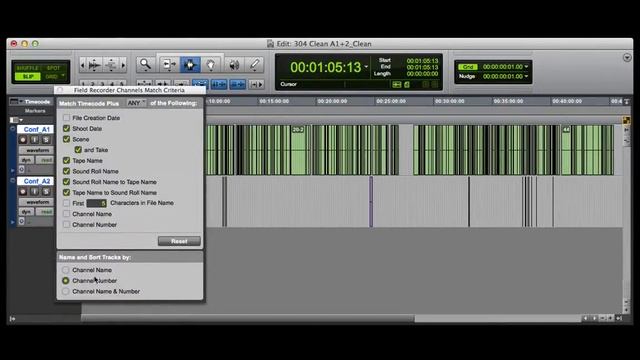The image size is (640, 360).
Task: Toggle Link Timeline and Edit Selection
Action: pos(219,84)
